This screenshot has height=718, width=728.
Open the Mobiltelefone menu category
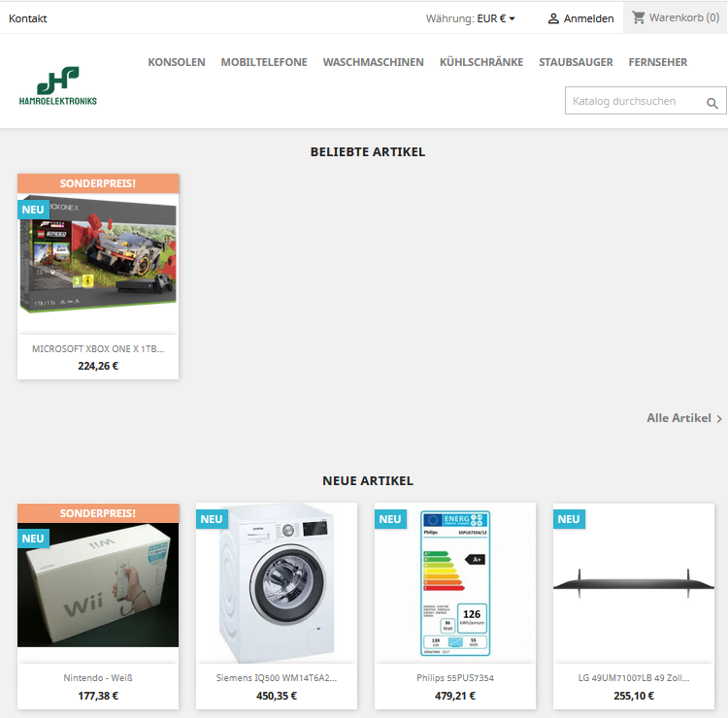pyautogui.click(x=264, y=62)
